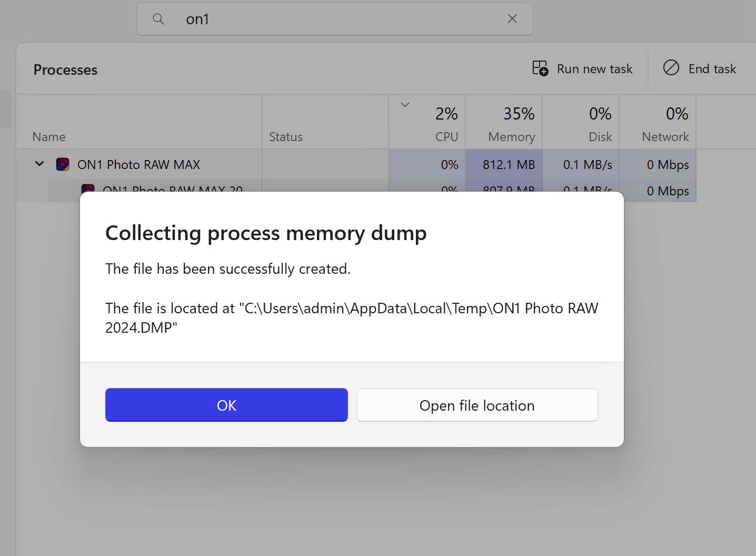
Task: Sort by the CPU column header
Action: coord(427,122)
